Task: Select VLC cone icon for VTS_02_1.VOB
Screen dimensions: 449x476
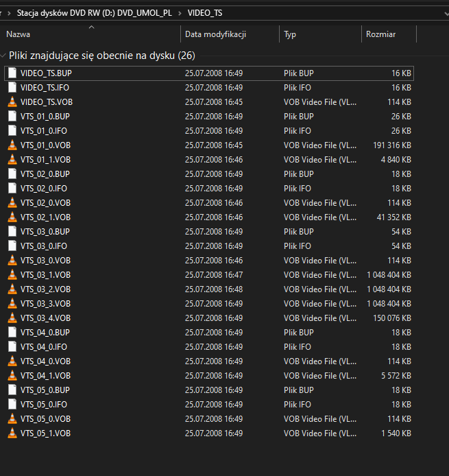Action: click(12, 217)
